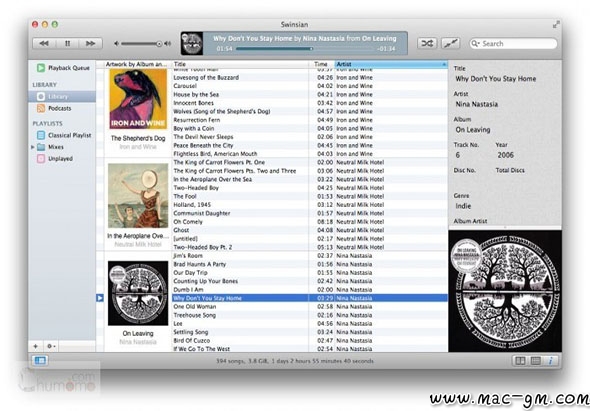Select Library in the sidebar
Image resolution: width=590 pixels, height=411 pixels.
tap(62, 96)
